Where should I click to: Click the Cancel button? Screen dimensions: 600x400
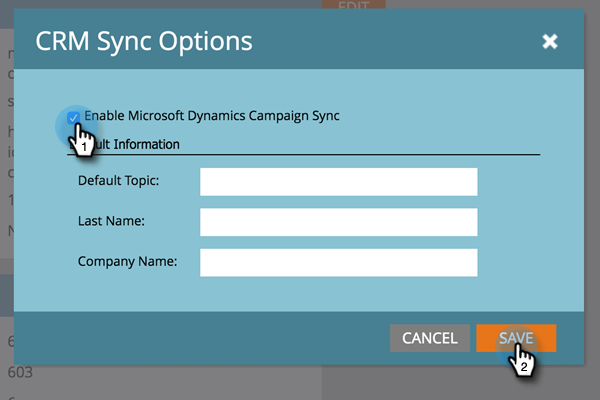[430, 338]
